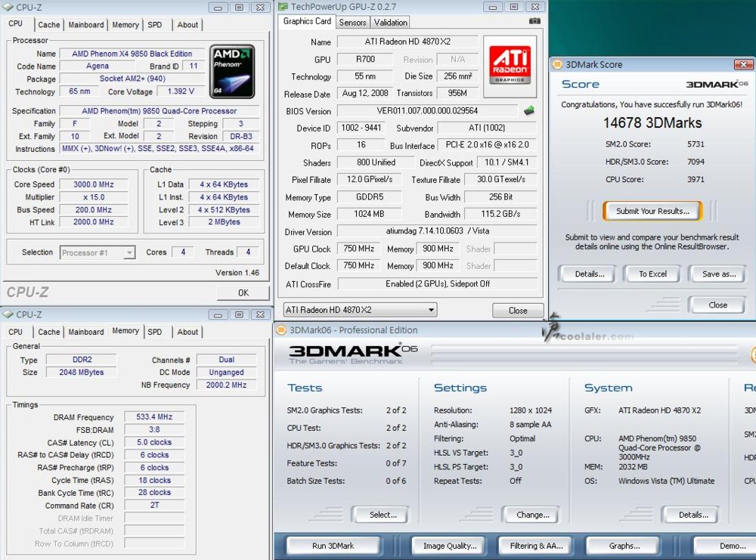Screen dimensions: 756x560
Task: Click Submit Your Results button
Action: click(x=652, y=211)
